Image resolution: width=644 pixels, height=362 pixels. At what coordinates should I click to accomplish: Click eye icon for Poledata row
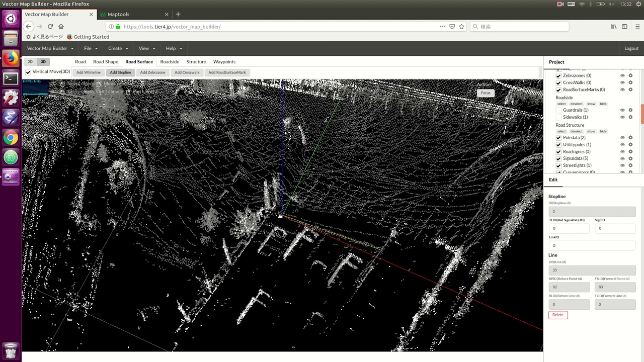622,138
